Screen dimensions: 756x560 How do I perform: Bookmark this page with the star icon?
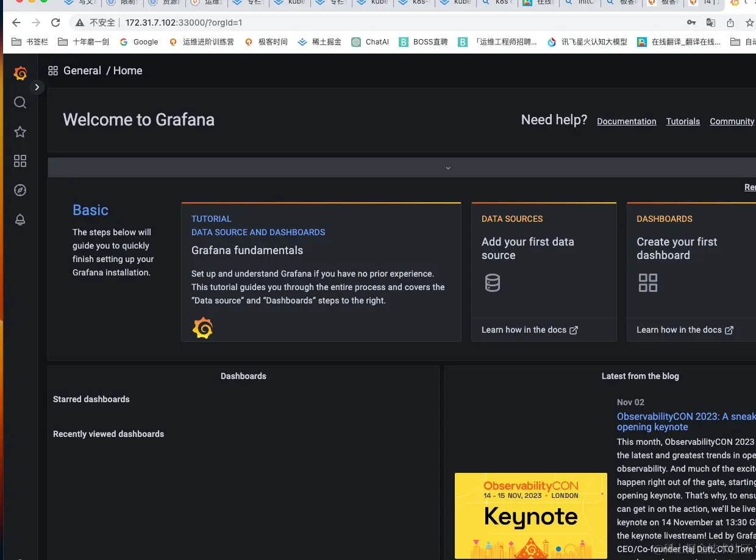tap(750, 23)
